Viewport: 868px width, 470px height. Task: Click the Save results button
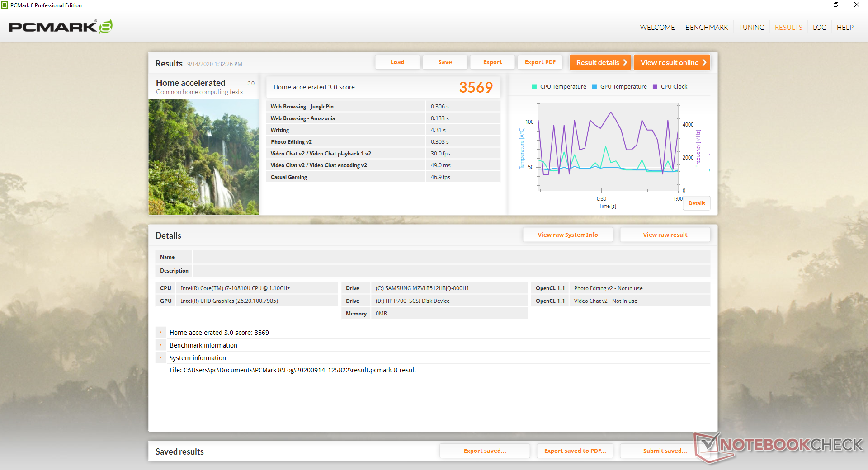[x=445, y=62]
